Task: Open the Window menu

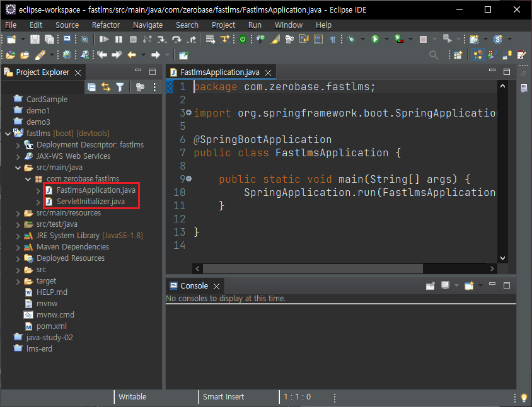Action: click(289, 25)
